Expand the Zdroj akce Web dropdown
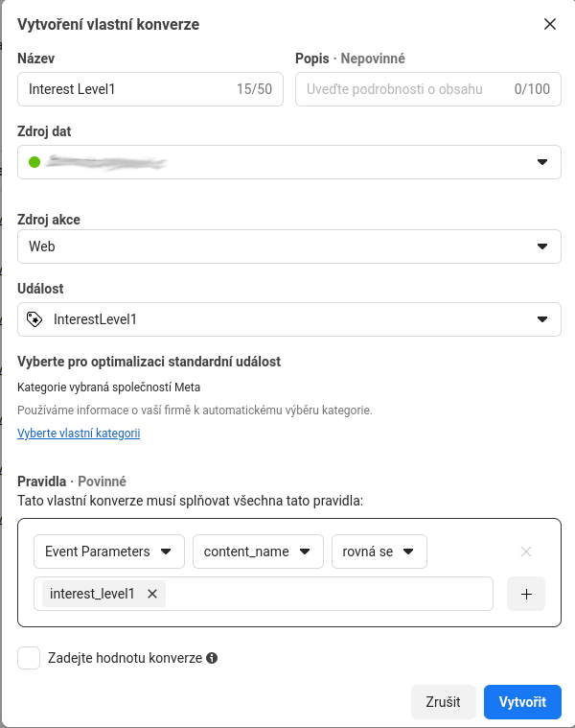 pos(289,247)
